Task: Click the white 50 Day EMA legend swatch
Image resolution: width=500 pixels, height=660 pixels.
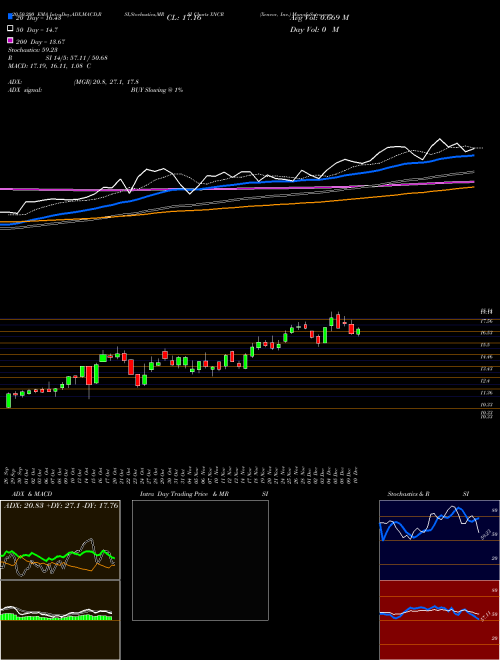Action: pos(10,29)
